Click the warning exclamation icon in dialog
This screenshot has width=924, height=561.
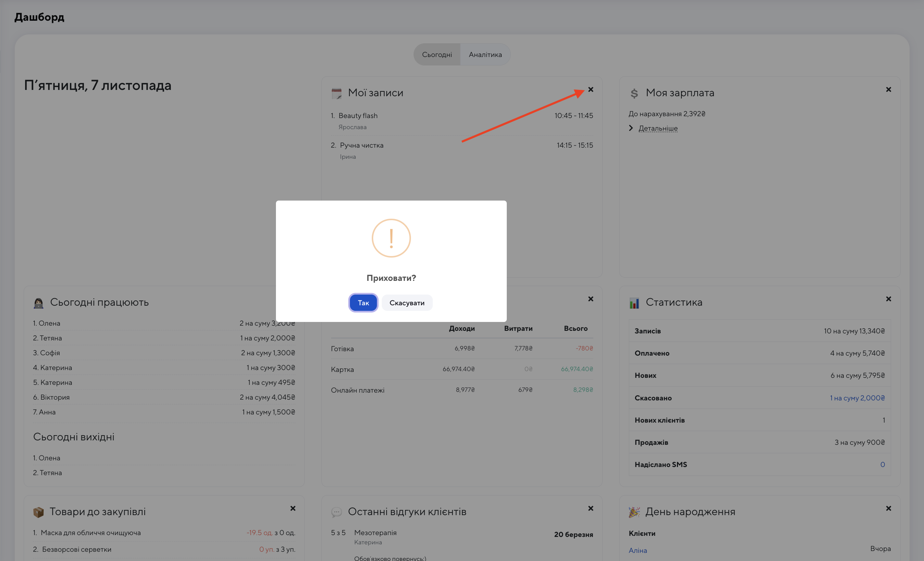391,238
